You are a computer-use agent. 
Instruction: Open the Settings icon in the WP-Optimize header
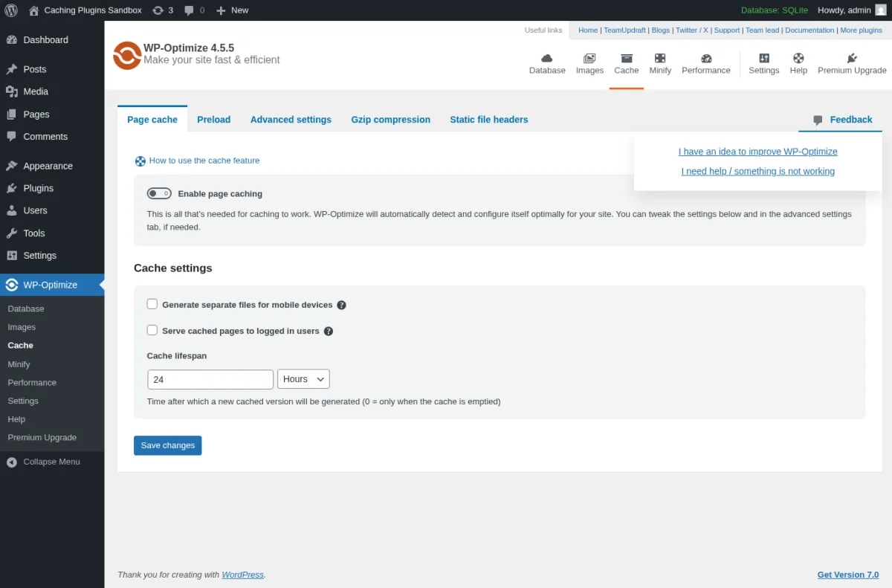[x=764, y=58]
